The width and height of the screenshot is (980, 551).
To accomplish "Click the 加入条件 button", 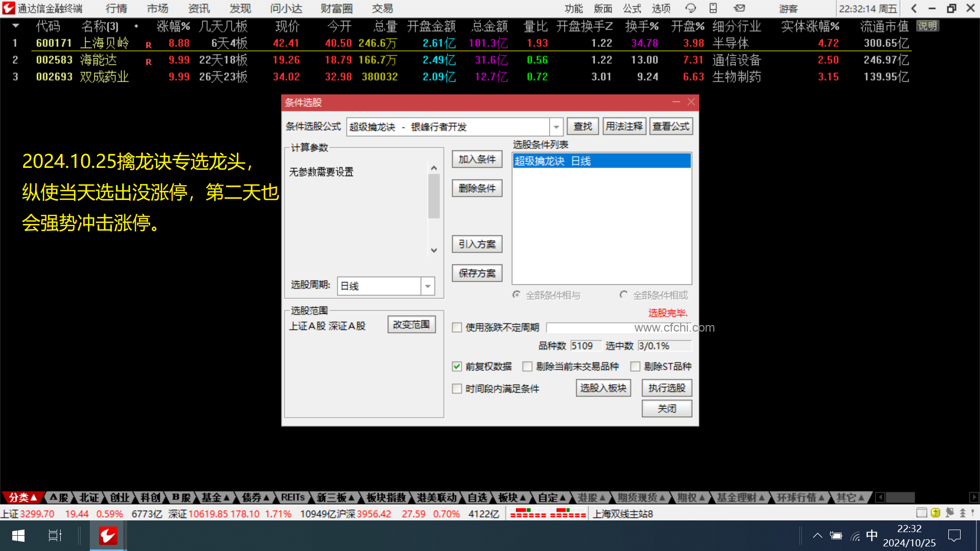I will (x=477, y=159).
